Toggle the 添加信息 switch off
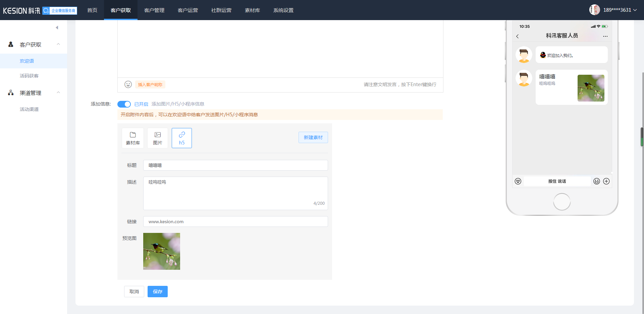The height and width of the screenshot is (314, 644). tap(124, 104)
